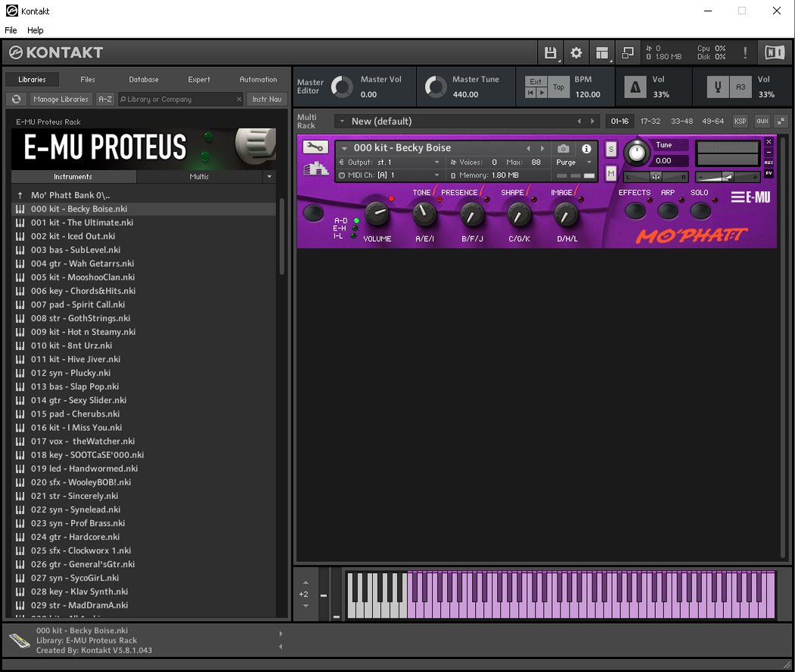The image size is (795, 672).
Task: Toggle the EFFECTS button on Mo'Phatt
Action: (634, 211)
